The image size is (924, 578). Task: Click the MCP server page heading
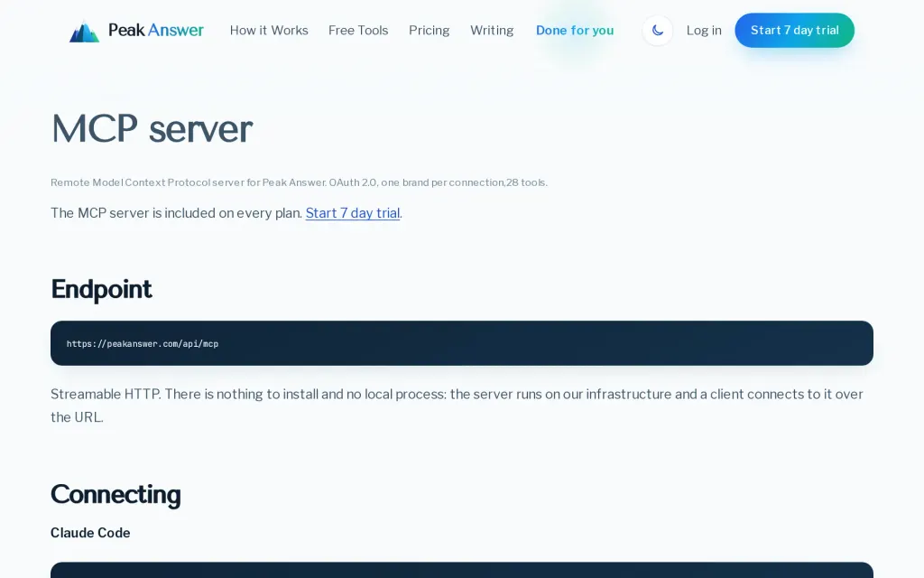[152, 128]
